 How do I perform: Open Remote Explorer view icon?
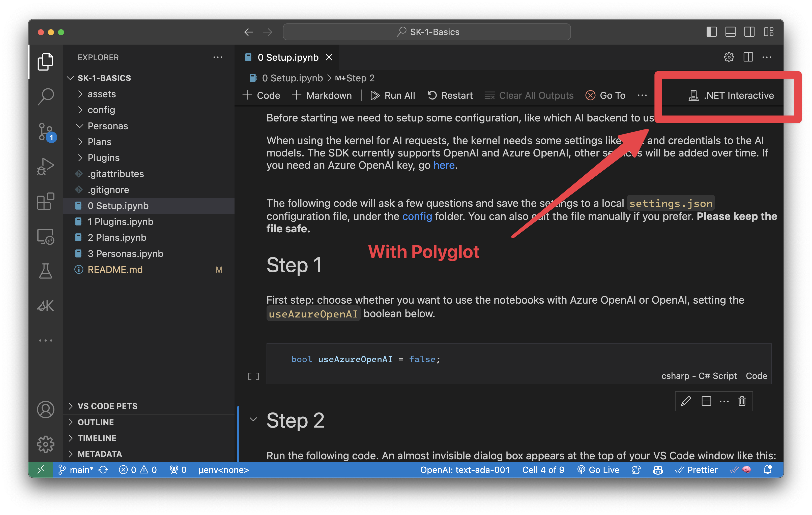[46, 236]
